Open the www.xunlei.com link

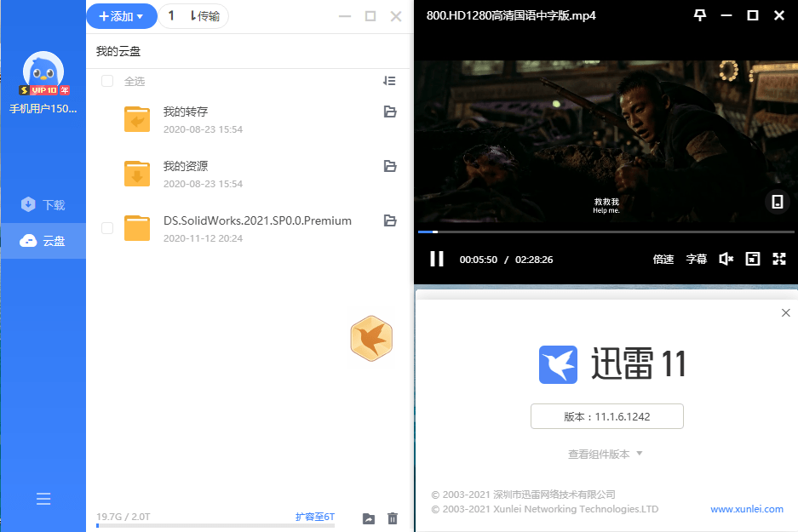[x=746, y=509]
